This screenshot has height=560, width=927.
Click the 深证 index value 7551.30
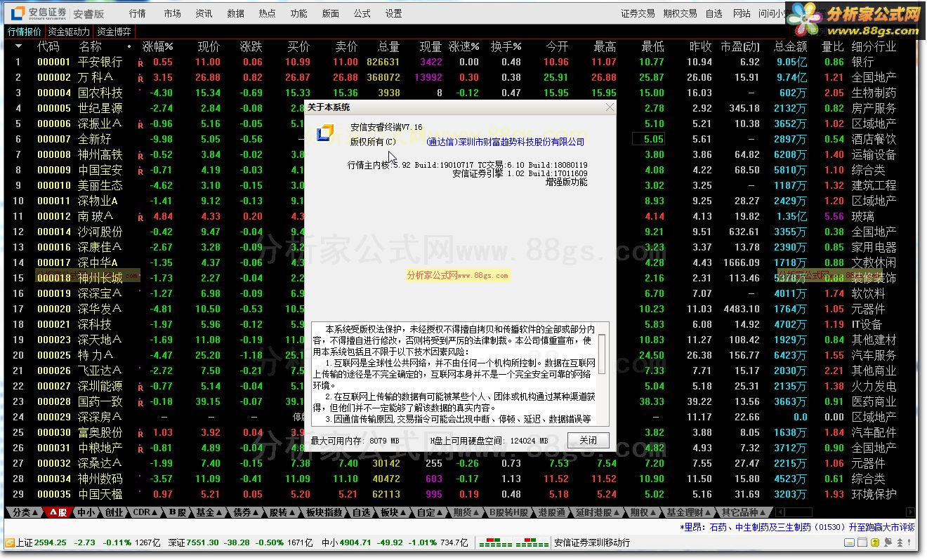point(202,542)
